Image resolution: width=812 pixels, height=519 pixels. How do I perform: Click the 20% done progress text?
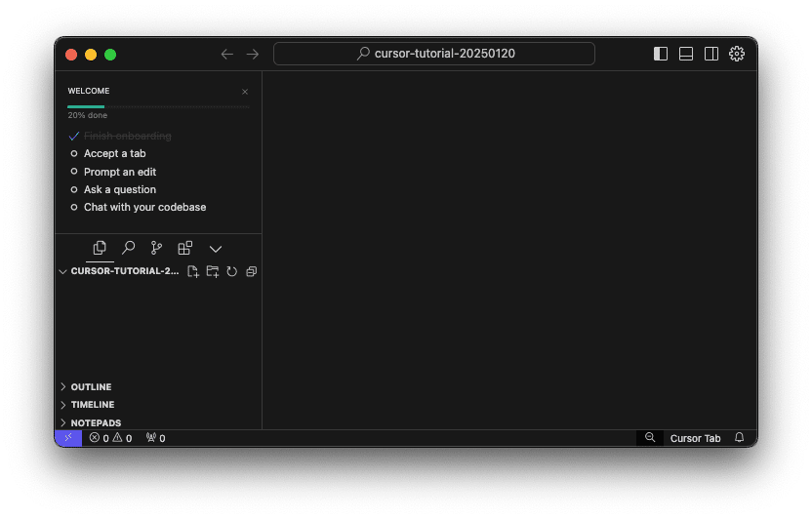(x=88, y=115)
